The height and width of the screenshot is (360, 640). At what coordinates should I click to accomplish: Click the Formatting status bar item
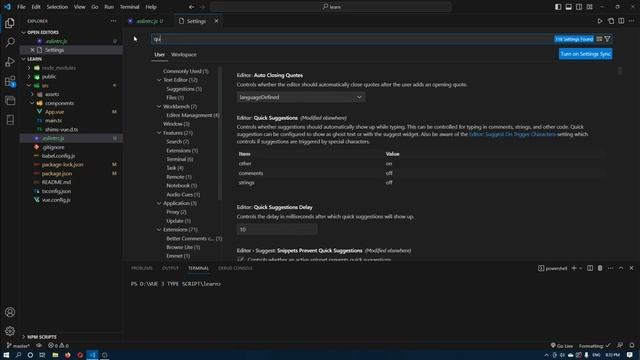tap(594, 346)
